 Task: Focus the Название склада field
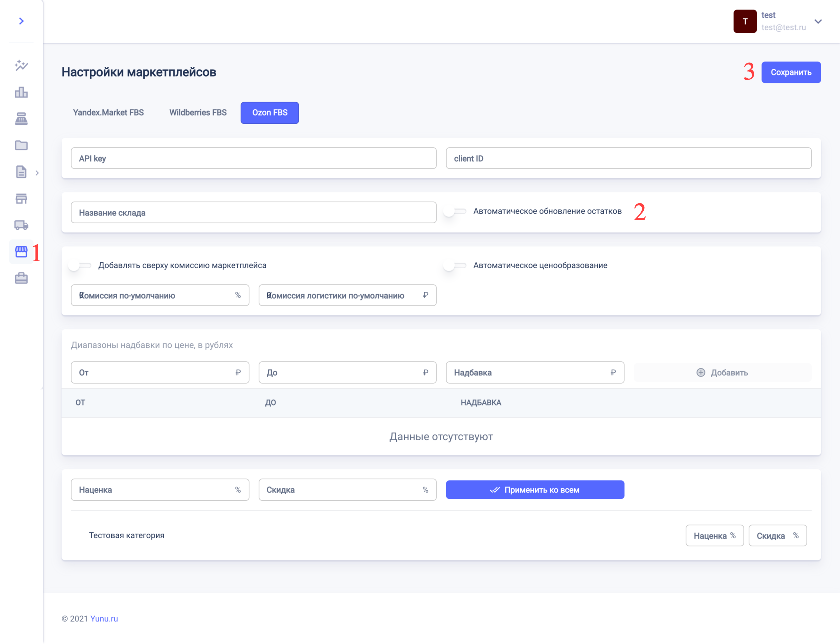(254, 212)
